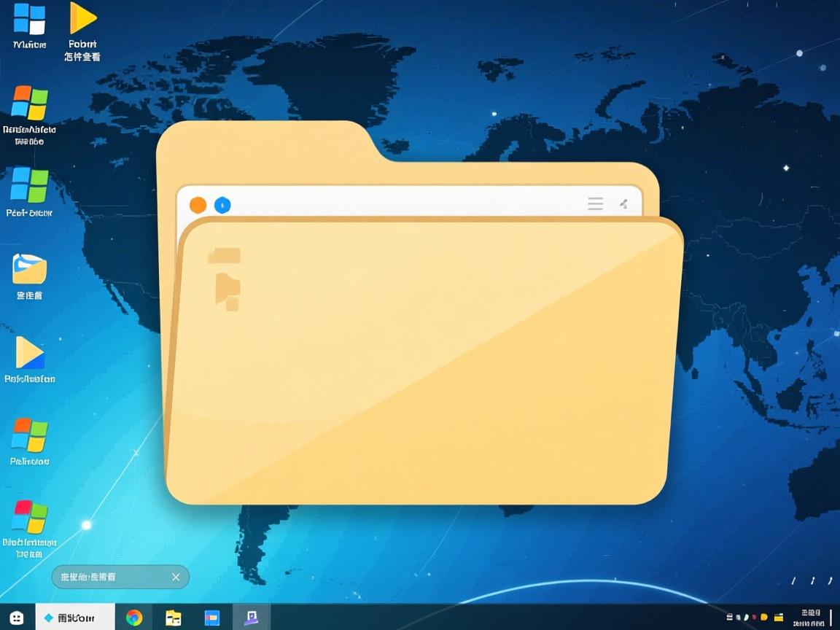840x630 pixels.
Task: Click the orange circle in folder window
Action: [x=198, y=205]
